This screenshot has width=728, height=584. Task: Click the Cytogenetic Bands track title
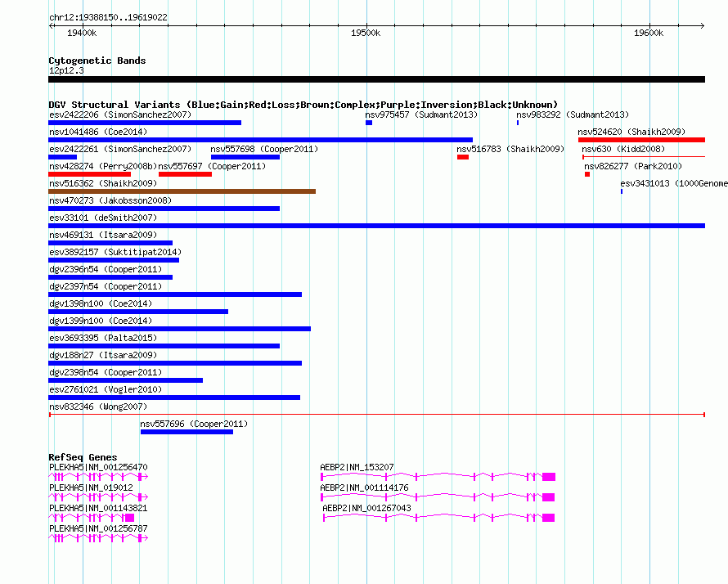97,61
